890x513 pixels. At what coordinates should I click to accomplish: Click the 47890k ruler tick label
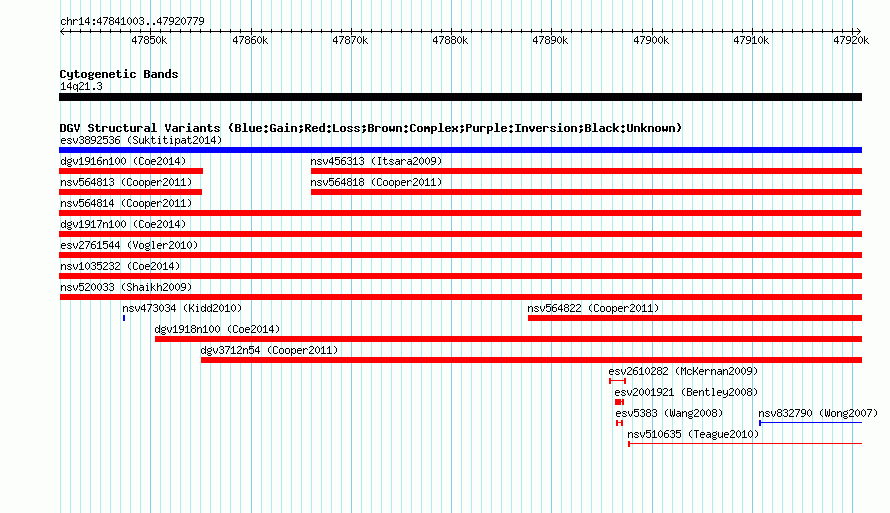550,40
